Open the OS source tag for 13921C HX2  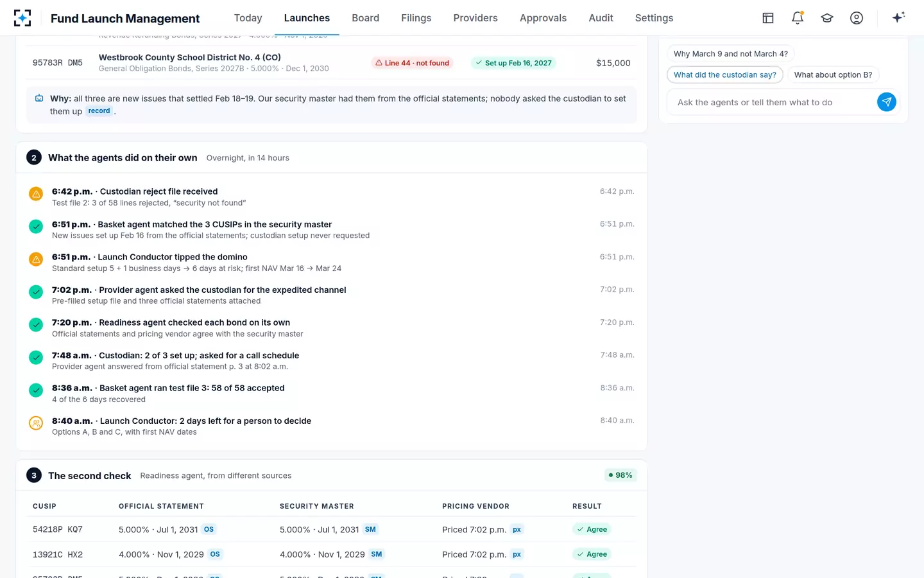(x=215, y=554)
